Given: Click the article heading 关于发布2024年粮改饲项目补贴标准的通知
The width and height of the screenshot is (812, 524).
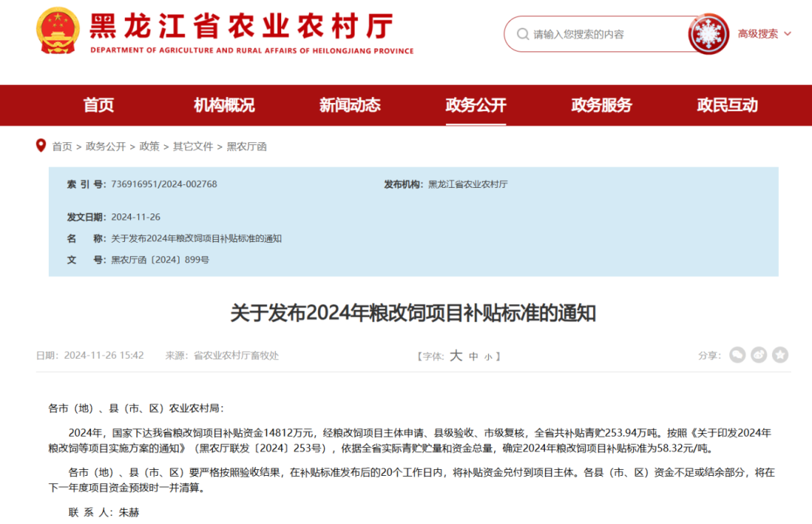Looking at the screenshot, I should coord(414,313).
